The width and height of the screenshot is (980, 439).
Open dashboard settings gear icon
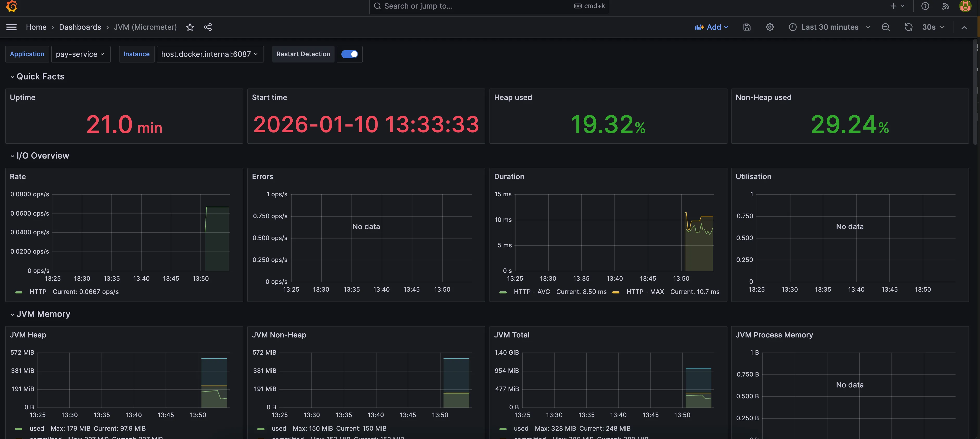(x=770, y=27)
